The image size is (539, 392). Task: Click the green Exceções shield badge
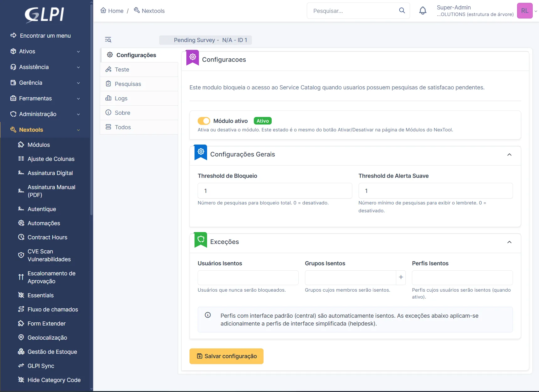pos(201,239)
